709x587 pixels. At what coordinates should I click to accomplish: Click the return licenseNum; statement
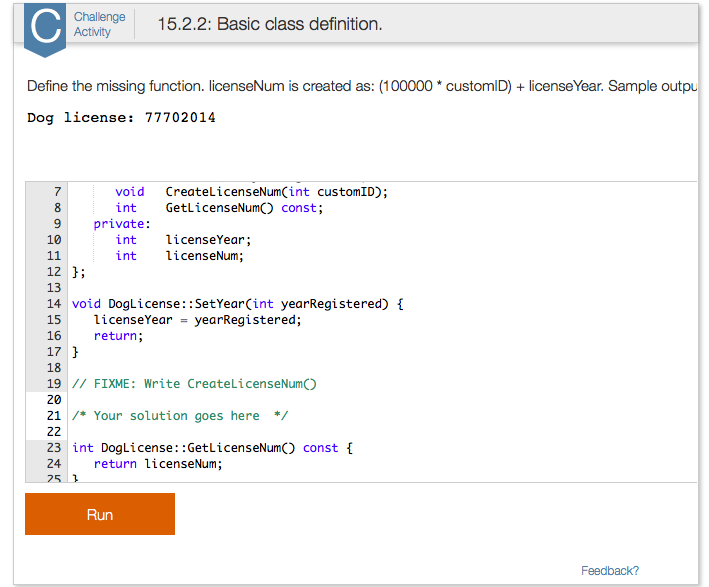coord(158,464)
